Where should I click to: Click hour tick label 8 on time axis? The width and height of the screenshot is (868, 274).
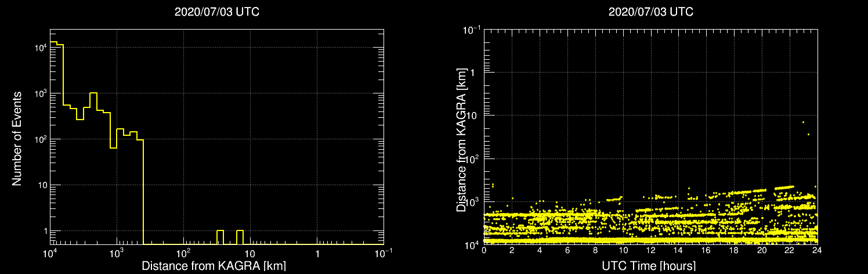(595, 251)
